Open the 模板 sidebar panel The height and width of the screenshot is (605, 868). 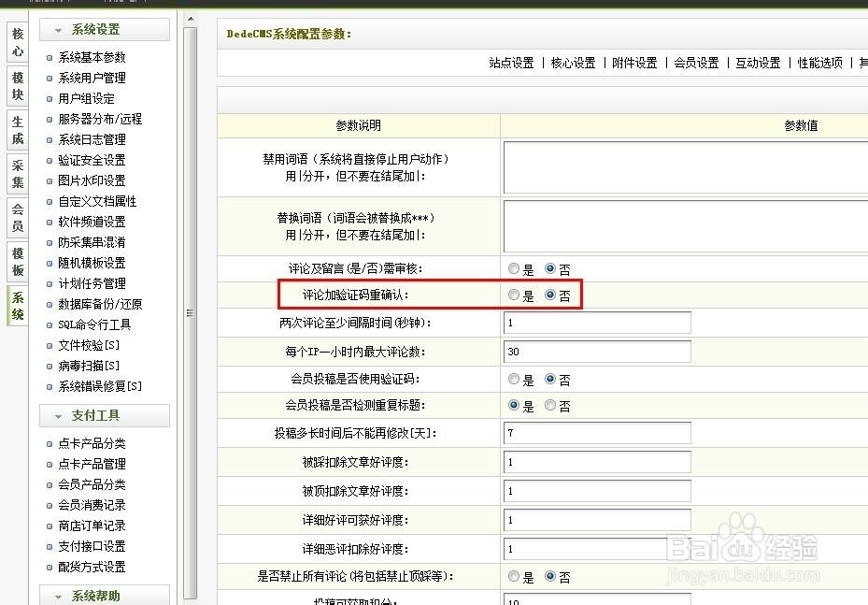click(16, 259)
